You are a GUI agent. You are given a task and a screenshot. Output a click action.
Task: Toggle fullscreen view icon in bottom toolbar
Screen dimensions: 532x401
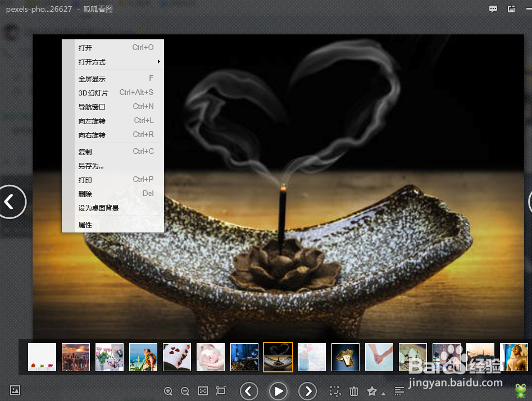coord(221,391)
